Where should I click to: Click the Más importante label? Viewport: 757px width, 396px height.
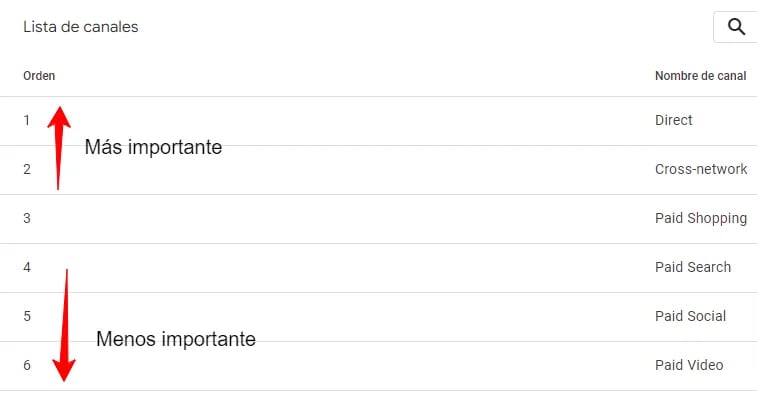pyautogui.click(x=153, y=147)
